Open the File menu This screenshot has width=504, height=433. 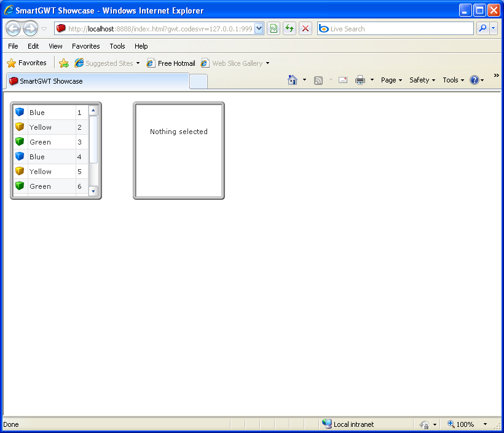coord(13,46)
